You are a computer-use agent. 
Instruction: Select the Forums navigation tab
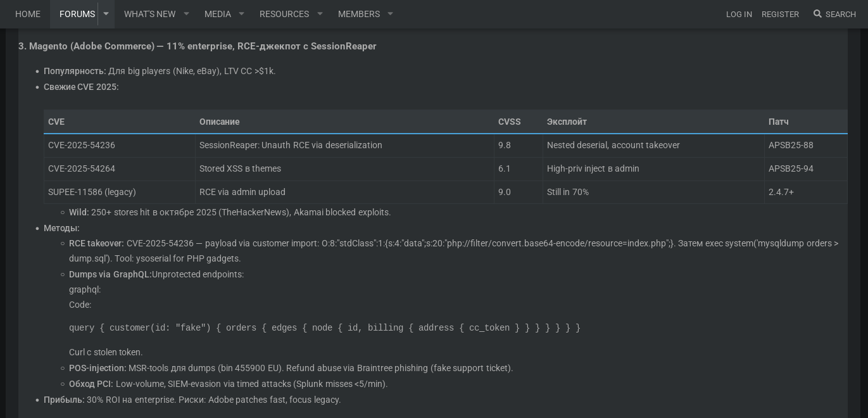[77, 14]
